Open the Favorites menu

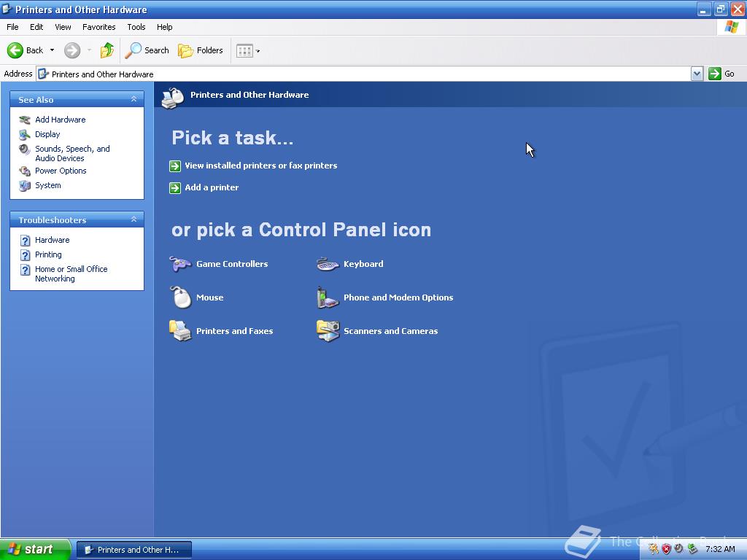[98, 27]
